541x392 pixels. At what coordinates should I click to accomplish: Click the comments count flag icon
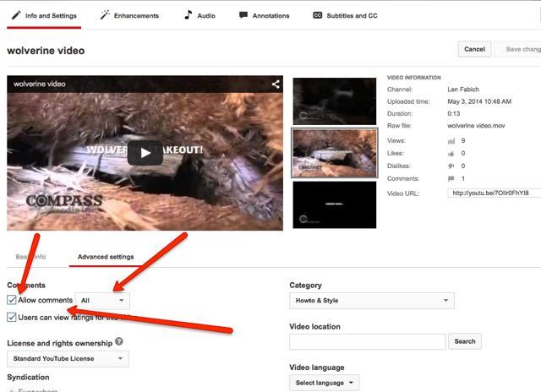coord(451,178)
